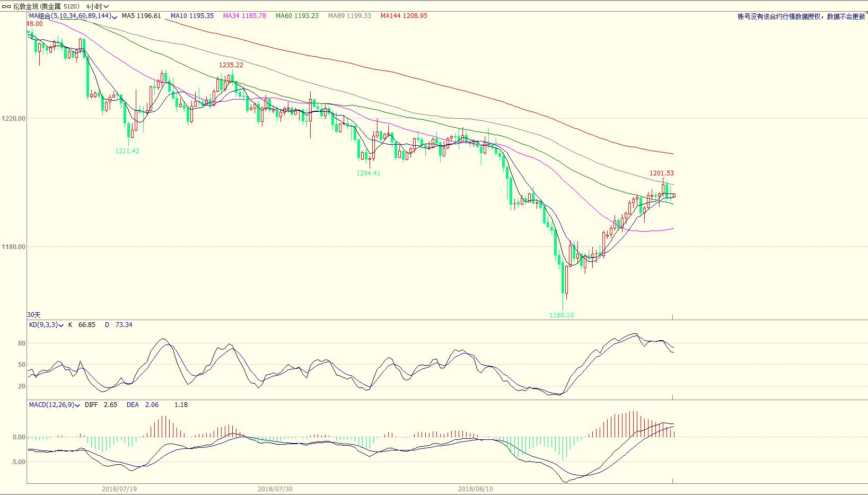Click the 1211.42 low price label
The width and height of the screenshot is (868, 495).
(127, 151)
